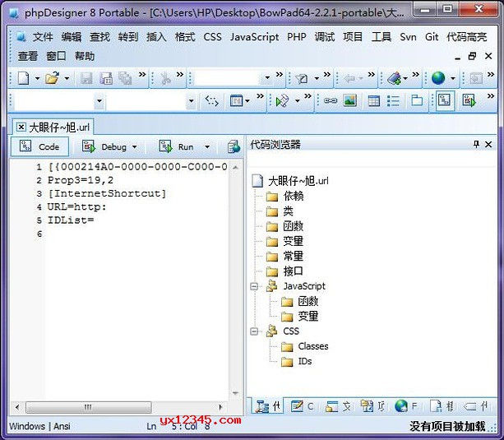Viewport: 504px width, 440px height.
Task: Expand overflow chevron after Save All
Action: [x=142, y=75]
